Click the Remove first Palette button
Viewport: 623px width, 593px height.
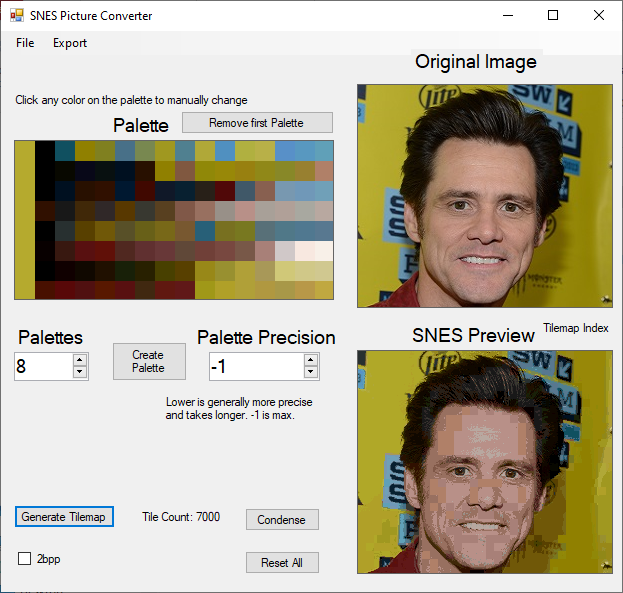pyautogui.click(x=257, y=123)
